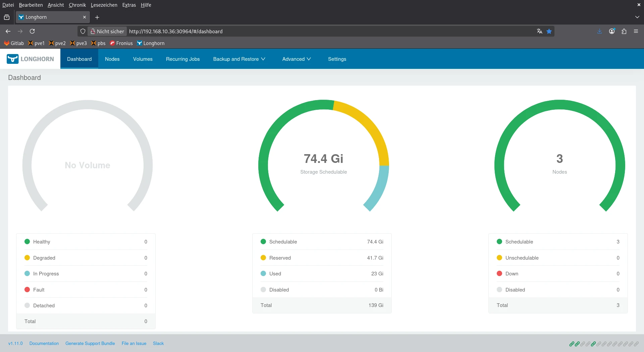Click the yellow Reserved legend dot
The height and width of the screenshot is (352, 644).
click(263, 258)
